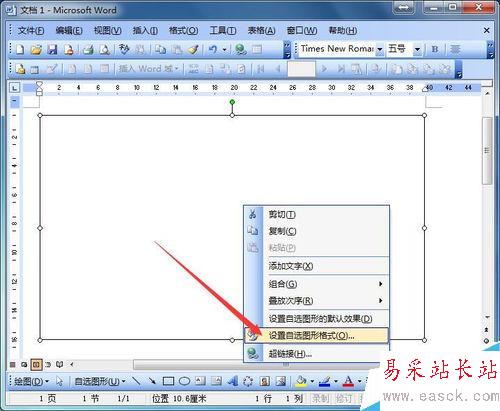The width and height of the screenshot is (500, 411).
Task: Open the 格式(O) menu
Action: pyautogui.click(x=183, y=31)
